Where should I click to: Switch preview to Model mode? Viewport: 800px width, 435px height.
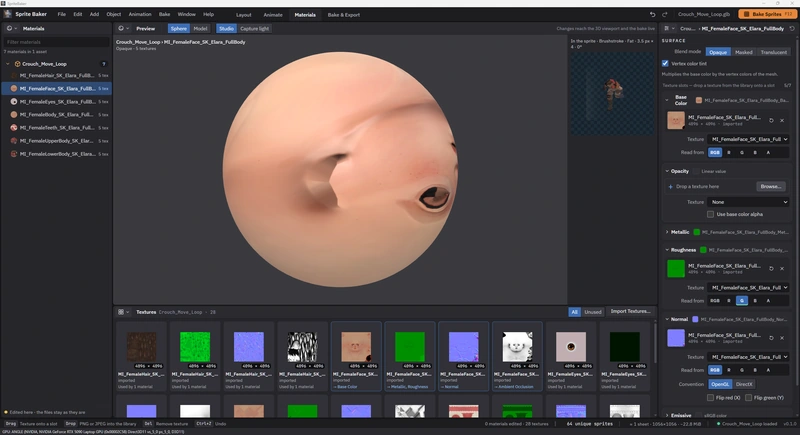[x=200, y=29]
